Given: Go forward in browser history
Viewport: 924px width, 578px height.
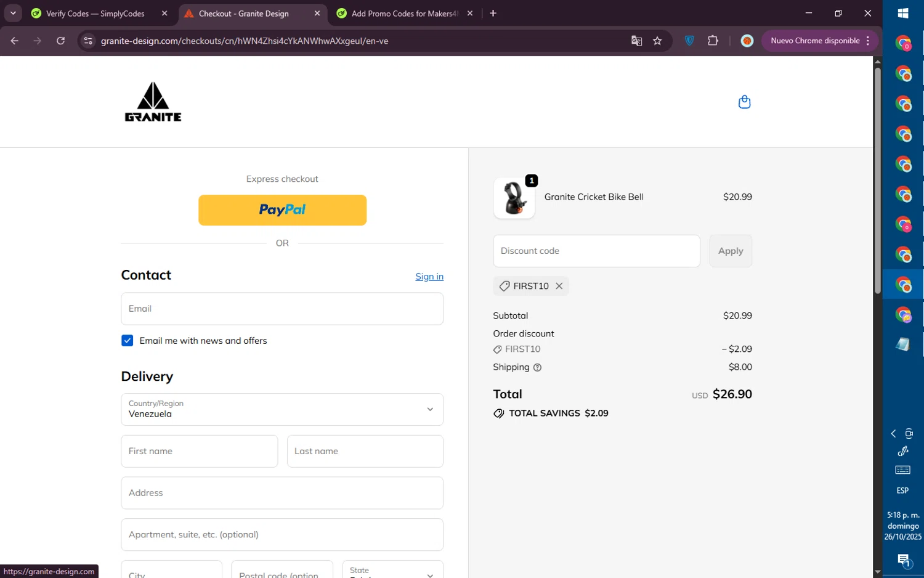Looking at the screenshot, I should pos(38,41).
